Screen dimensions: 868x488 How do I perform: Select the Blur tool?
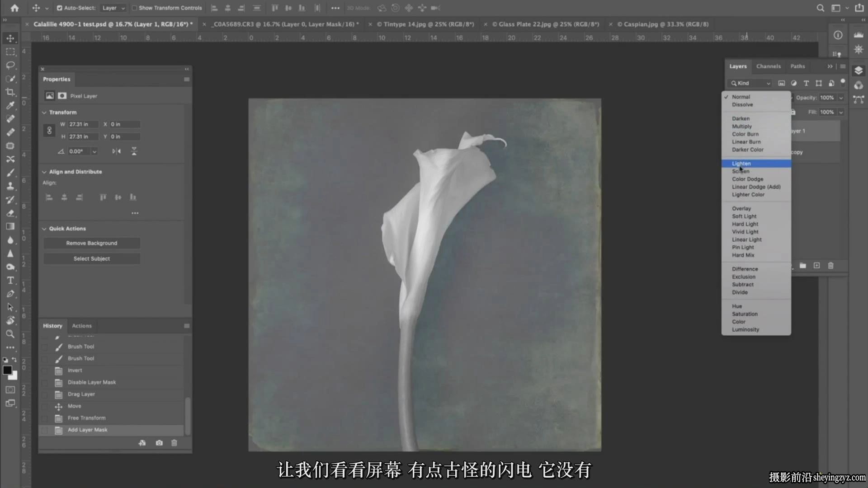pos(10,240)
